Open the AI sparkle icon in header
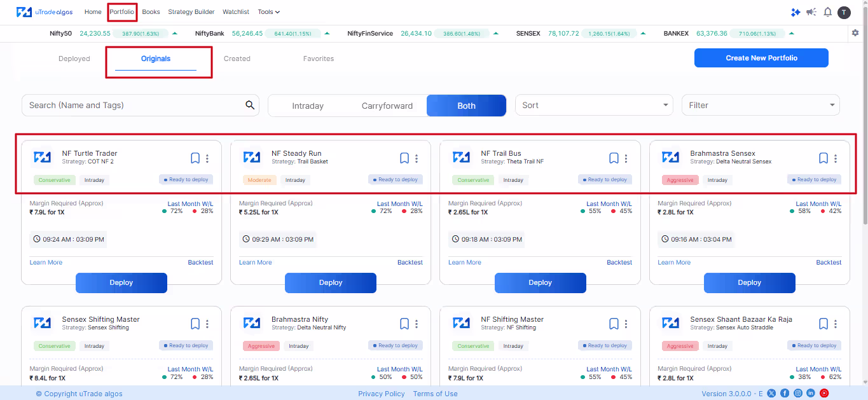 pyautogui.click(x=796, y=12)
